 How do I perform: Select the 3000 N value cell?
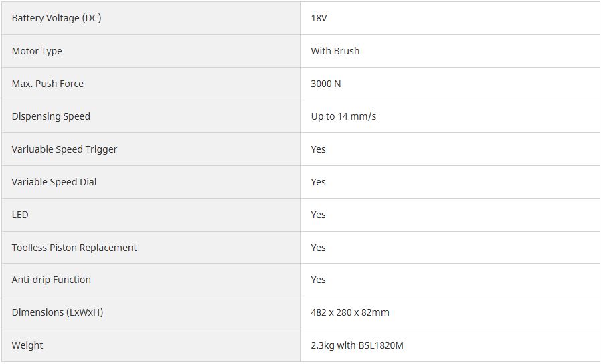[x=326, y=84]
